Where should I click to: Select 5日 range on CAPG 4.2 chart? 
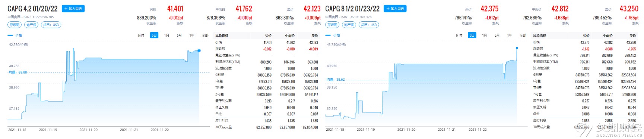pyautogui.click(x=154, y=35)
